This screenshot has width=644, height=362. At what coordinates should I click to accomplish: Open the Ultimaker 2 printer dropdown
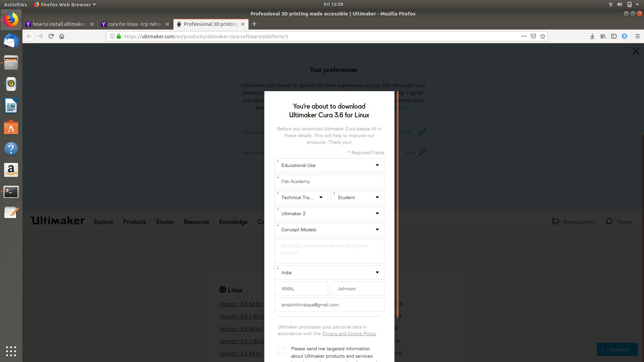329,214
